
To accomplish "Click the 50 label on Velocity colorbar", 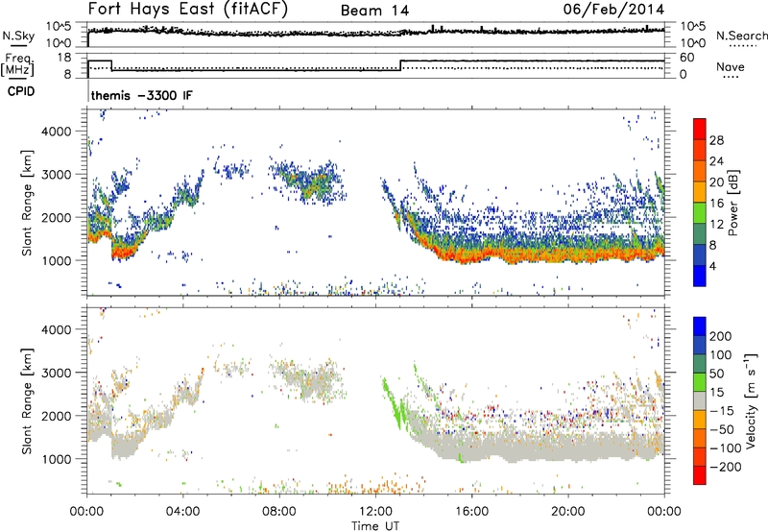I will click(717, 374).
